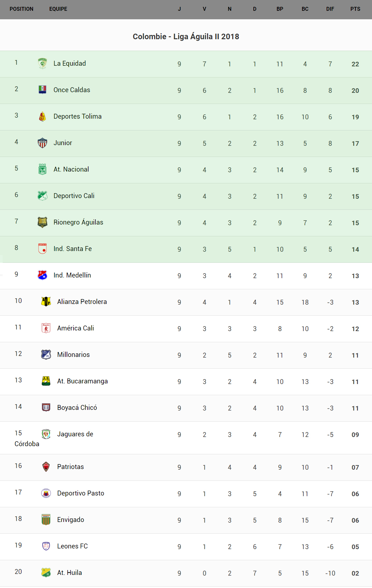This screenshot has height=588, width=372.
Task: Click the EQUIPE column header
Action: click(58, 9)
